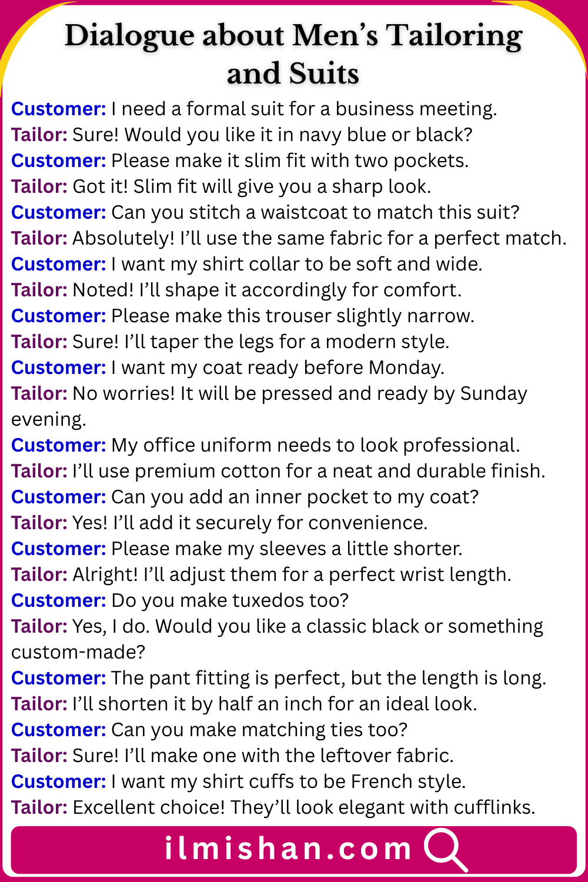The width and height of the screenshot is (588, 882).
Task: Click the magnifying glass search icon
Action: [x=445, y=849]
